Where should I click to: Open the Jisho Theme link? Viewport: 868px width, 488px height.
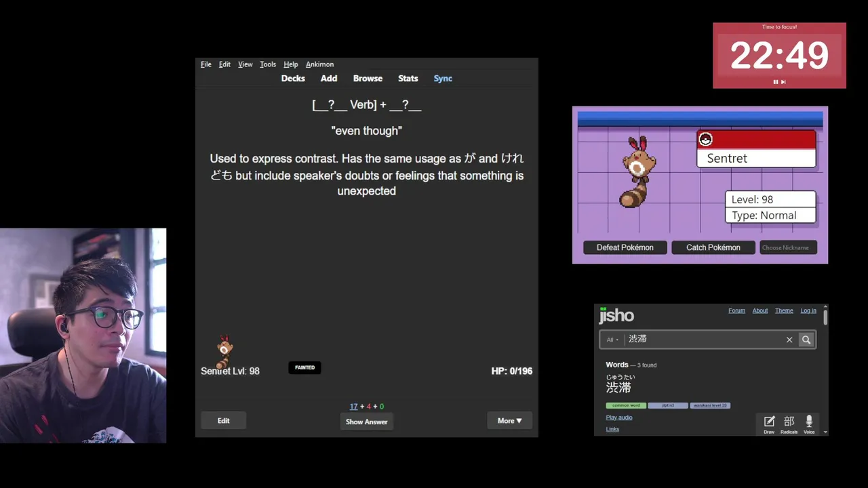tap(784, 310)
